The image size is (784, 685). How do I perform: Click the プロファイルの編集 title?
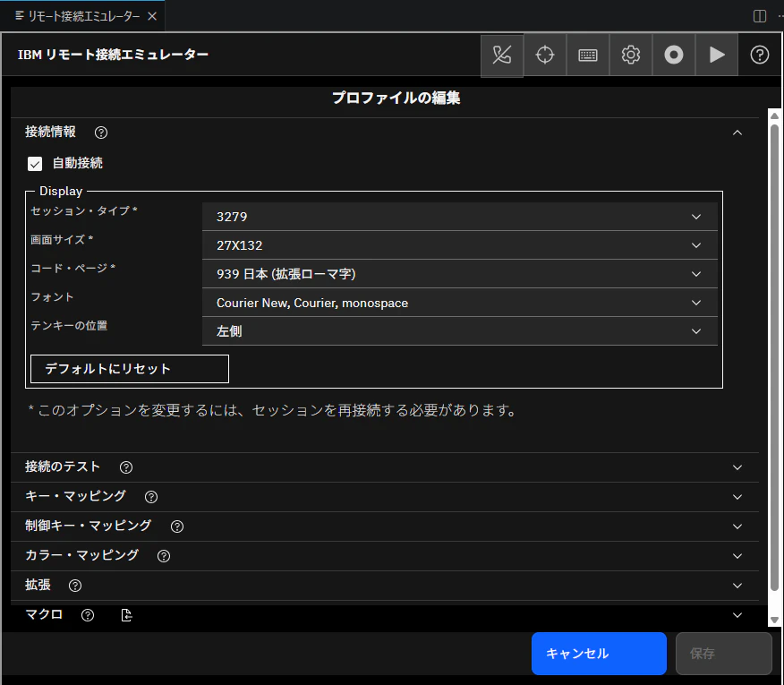tap(396, 98)
